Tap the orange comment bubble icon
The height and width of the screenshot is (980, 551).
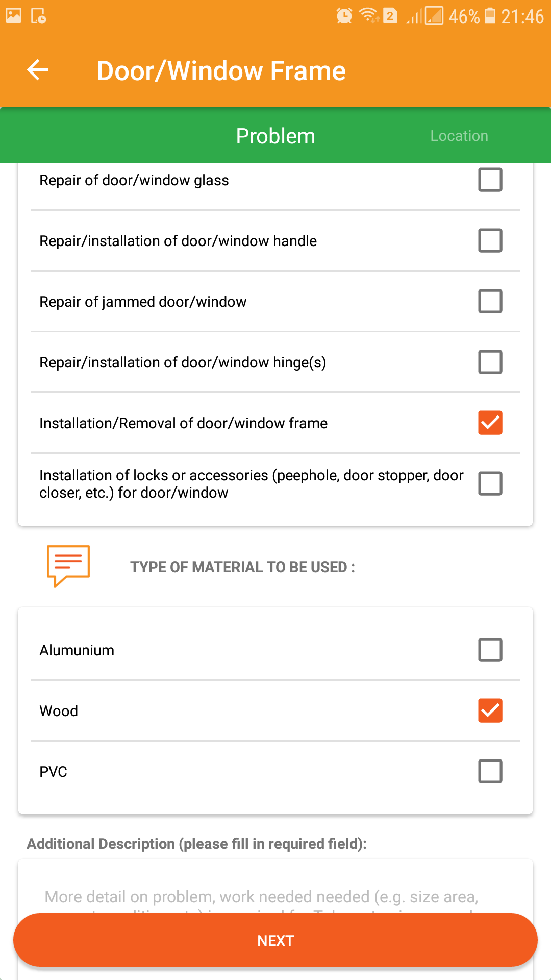(68, 566)
